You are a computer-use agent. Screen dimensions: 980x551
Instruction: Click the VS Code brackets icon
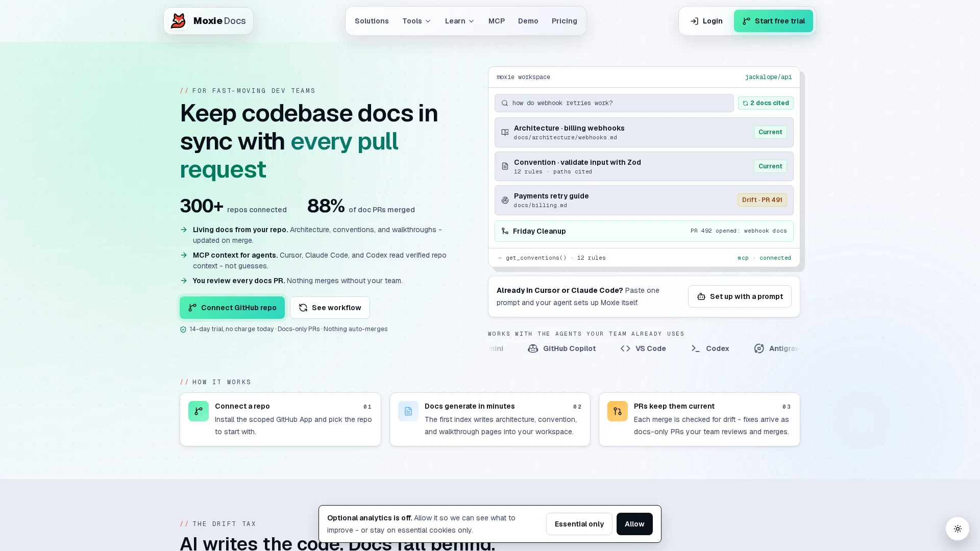click(625, 348)
